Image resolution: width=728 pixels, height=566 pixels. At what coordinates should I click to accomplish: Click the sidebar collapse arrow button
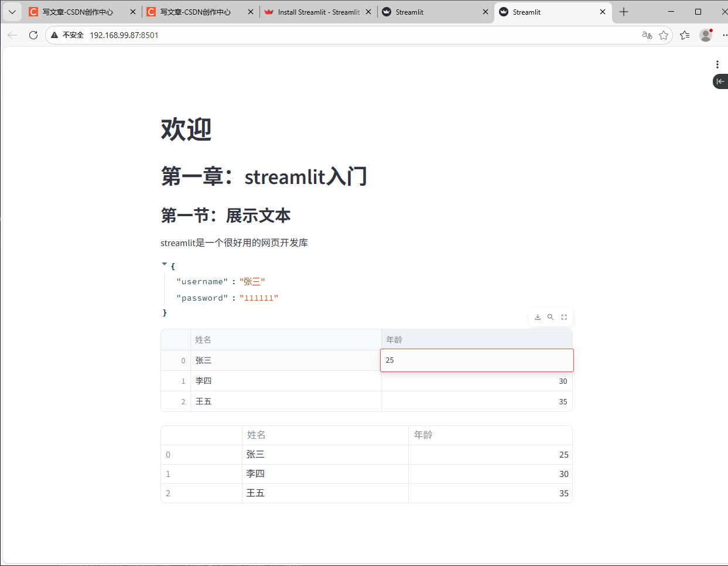pos(720,81)
